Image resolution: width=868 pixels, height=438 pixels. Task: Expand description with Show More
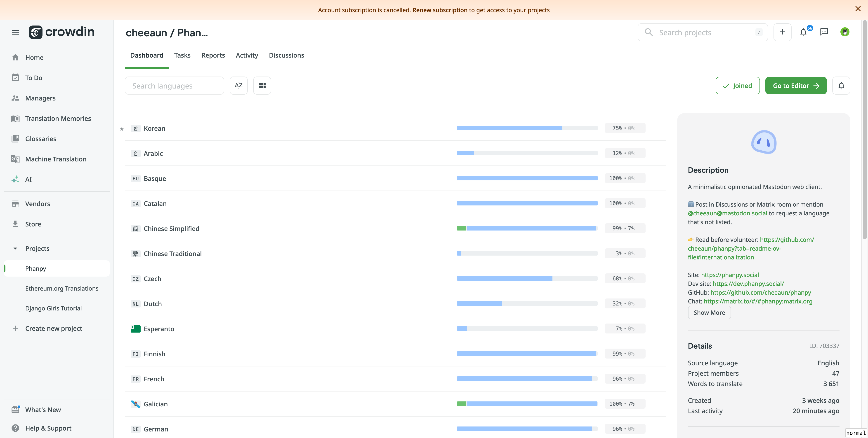[709, 312]
